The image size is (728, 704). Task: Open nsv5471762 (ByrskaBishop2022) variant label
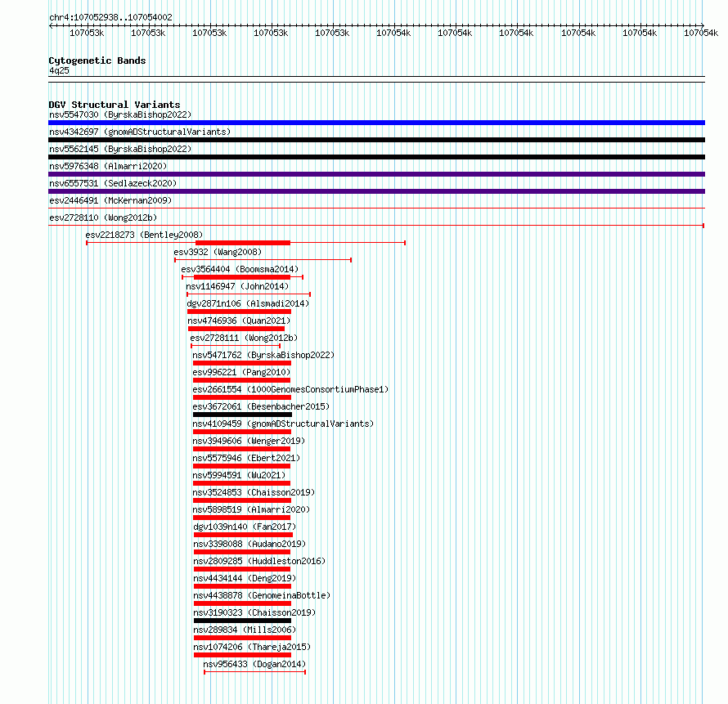(263, 355)
